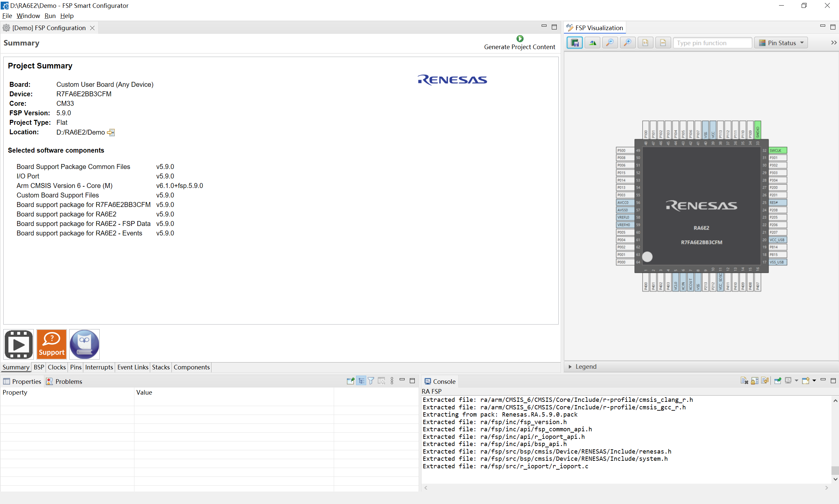Toggle console scroll lock
This screenshot has width=839, height=504.
755,381
